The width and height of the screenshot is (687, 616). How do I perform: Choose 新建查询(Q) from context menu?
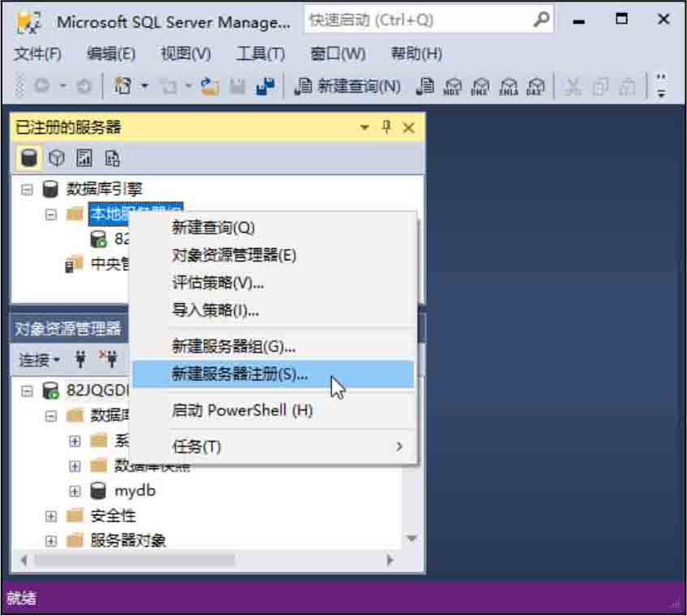pos(274,228)
